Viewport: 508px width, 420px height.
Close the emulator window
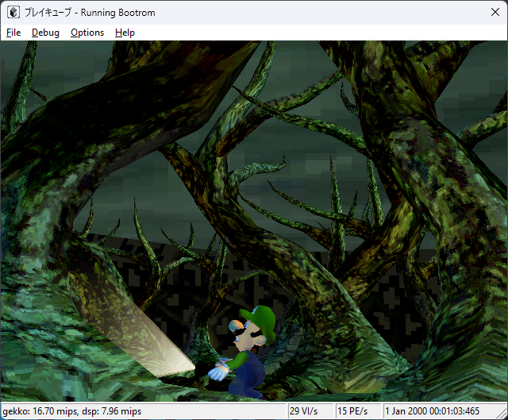tap(495, 13)
